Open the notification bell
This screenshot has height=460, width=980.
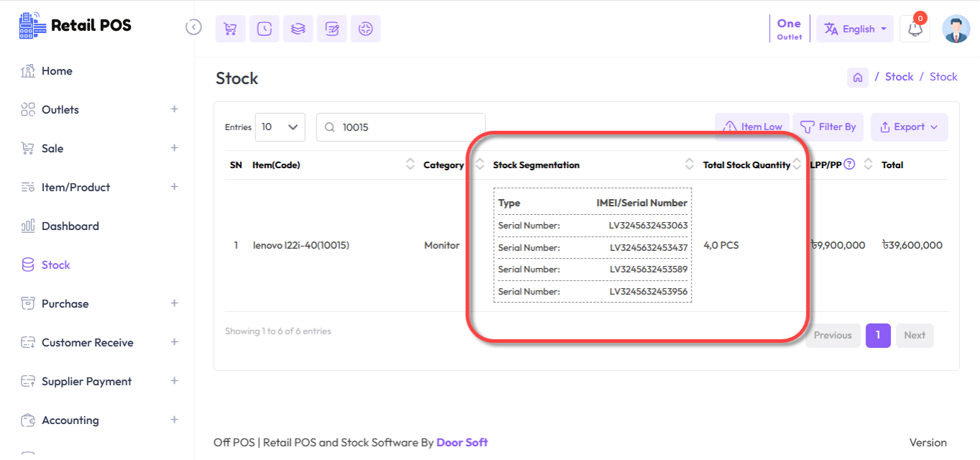[915, 29]
